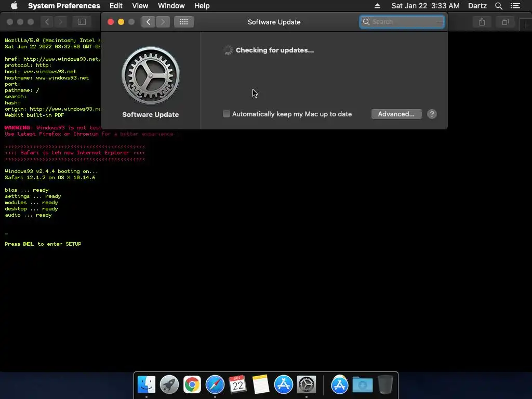Click 'WebKit built-in PDF' line
The height and width of the screenshot is (399, 532).
tap(34, 115)
